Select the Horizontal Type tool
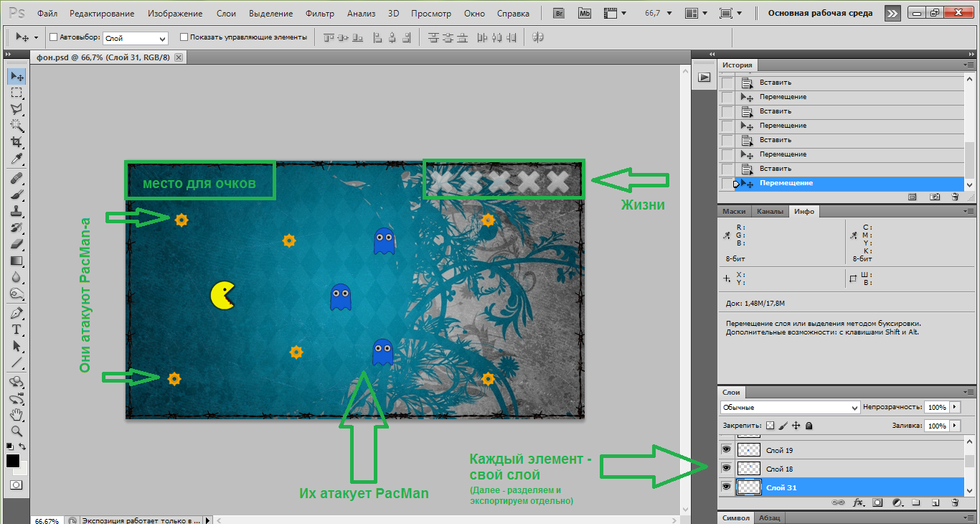 pos(17,329)
